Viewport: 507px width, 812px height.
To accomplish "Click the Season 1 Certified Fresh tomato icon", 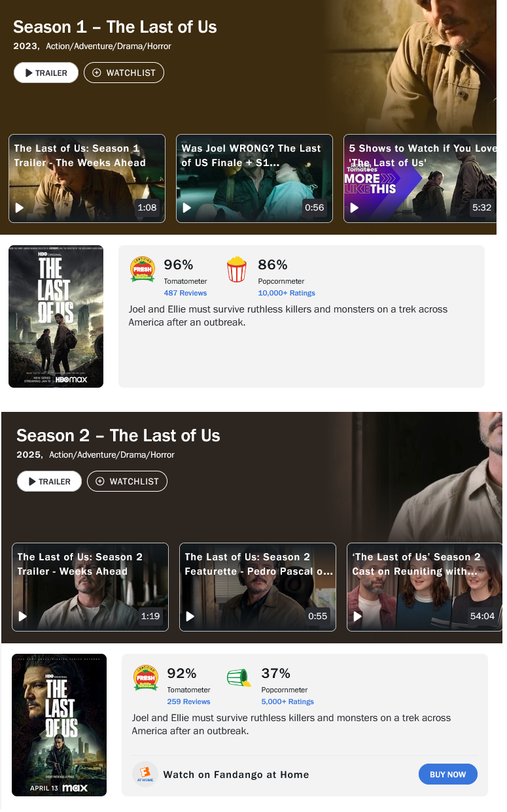I will pos(143,269).
